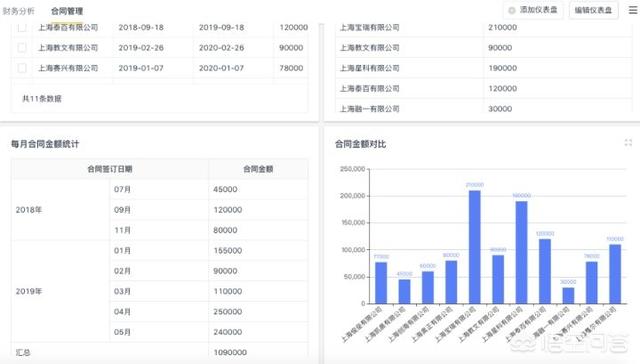This screenshot has width=640, height=364.
Task: Click the 190000 bar in chart
Action: point(521,252)
